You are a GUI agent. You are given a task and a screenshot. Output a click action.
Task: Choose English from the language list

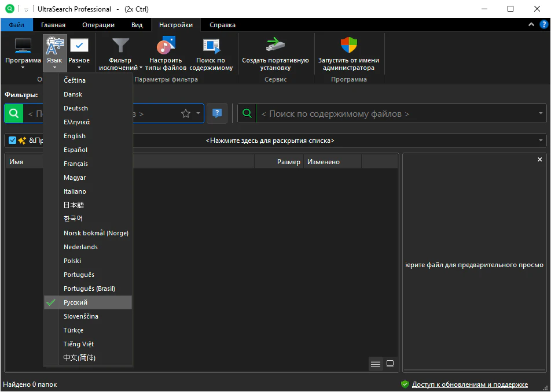(x=75, y=136)
